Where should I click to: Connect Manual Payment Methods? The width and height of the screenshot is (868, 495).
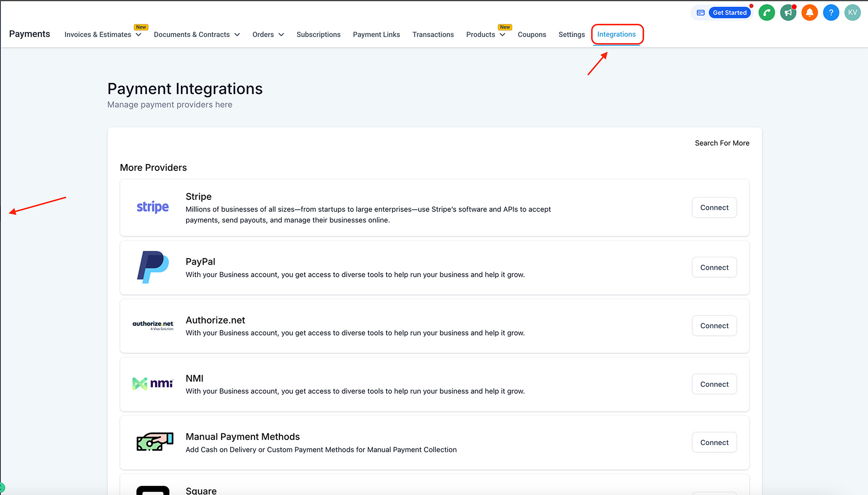pyautogui.click(x=714, y=442)
